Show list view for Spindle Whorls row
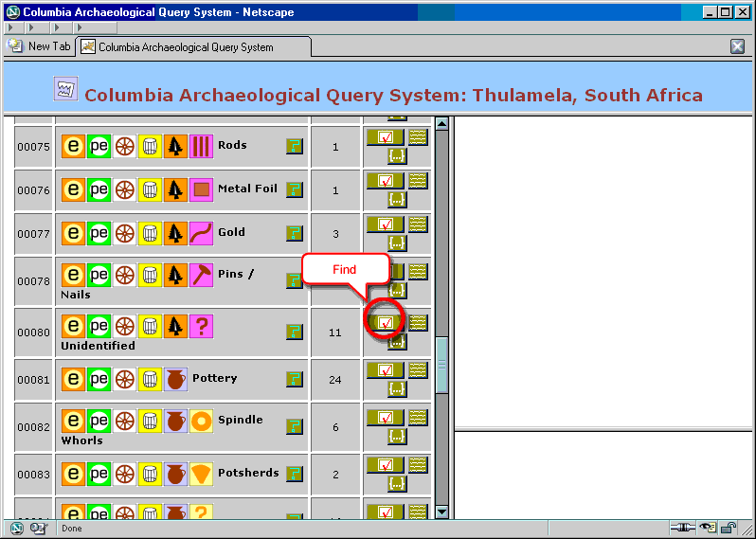Viewport: 756px width, 539px height. (418, 418)
